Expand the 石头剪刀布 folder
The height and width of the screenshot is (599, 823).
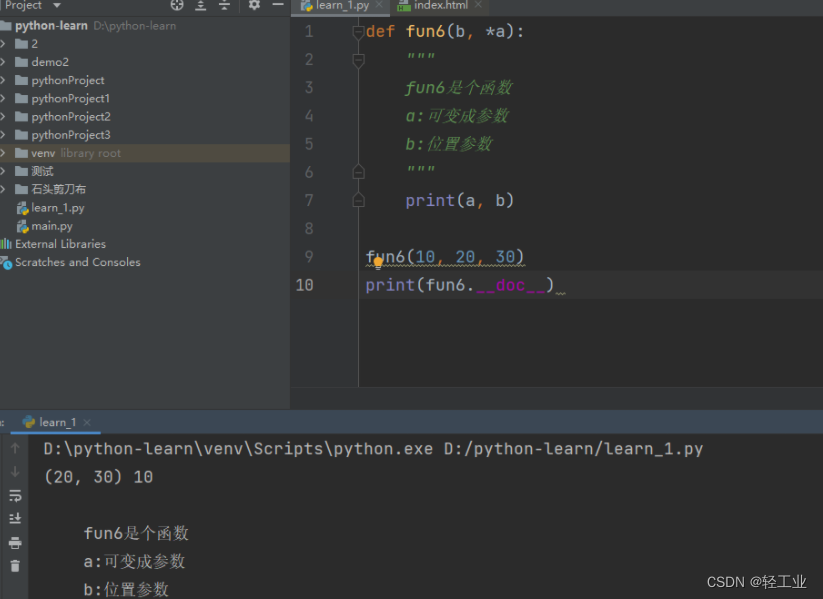click(3, 189)
